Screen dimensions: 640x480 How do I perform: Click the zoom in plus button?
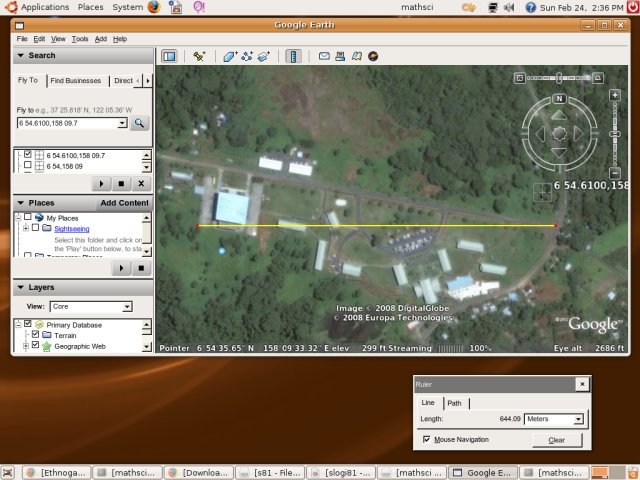coord(615,95)
